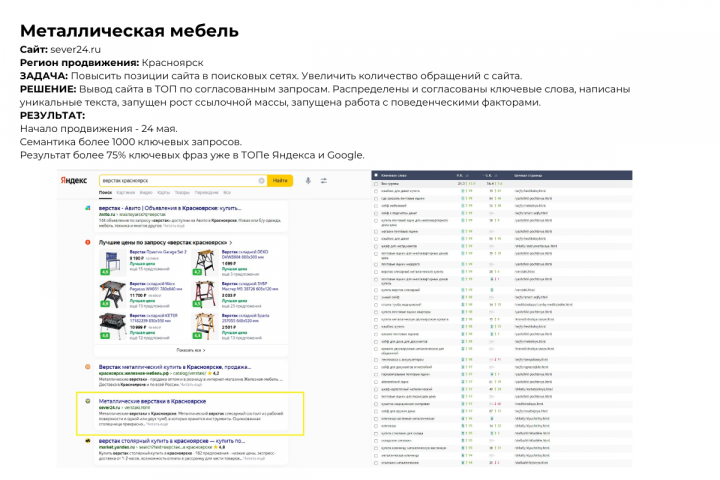Open Металлические верстаки в Красноярске result
Viewport: 720px width, 480px height.
pyautogui.click(x=152, y=401)
